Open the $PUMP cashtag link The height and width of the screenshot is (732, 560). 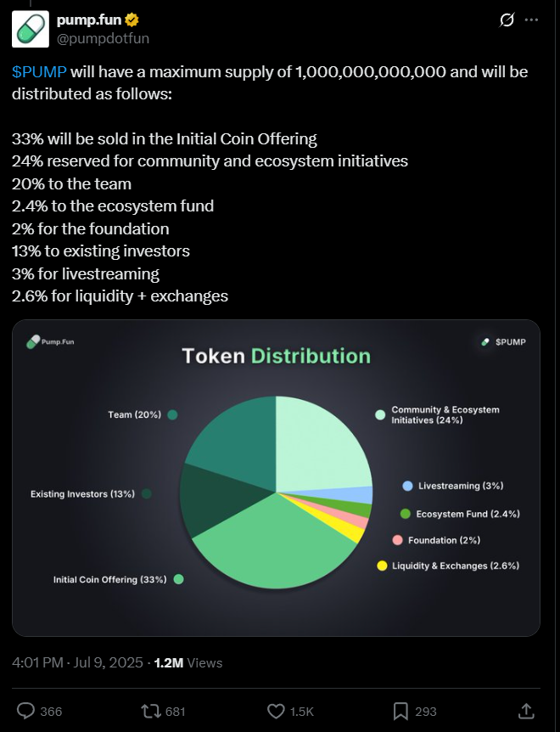tap(39, 72)
